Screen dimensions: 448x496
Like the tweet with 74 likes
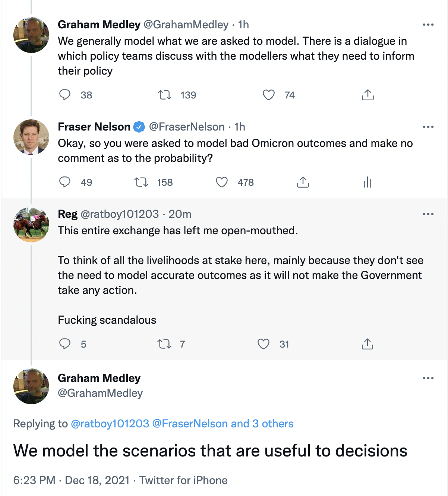click(269, 95)
